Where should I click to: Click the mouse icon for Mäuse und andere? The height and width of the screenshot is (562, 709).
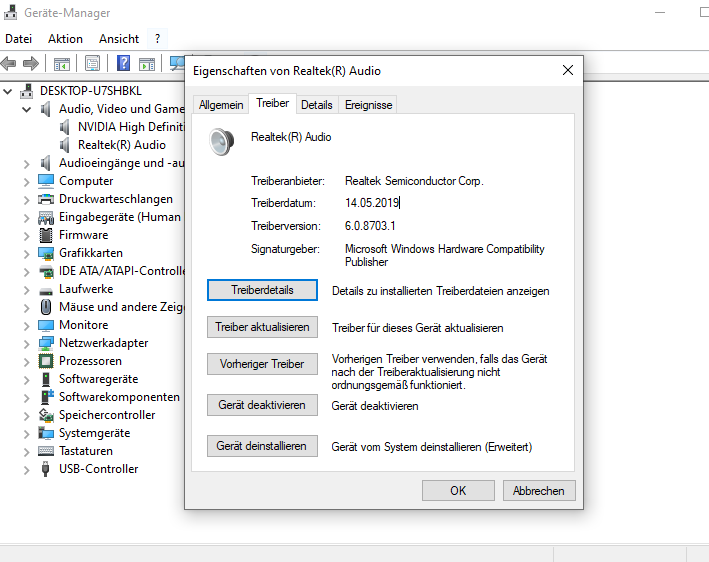pyautogui.click(x=46, y=307)
